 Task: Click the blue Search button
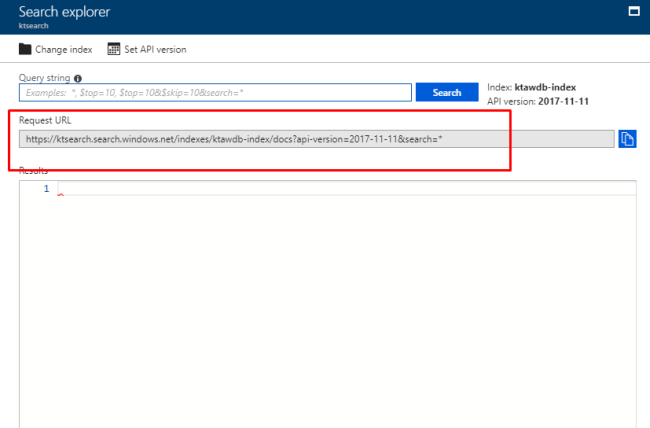[447, 92]
